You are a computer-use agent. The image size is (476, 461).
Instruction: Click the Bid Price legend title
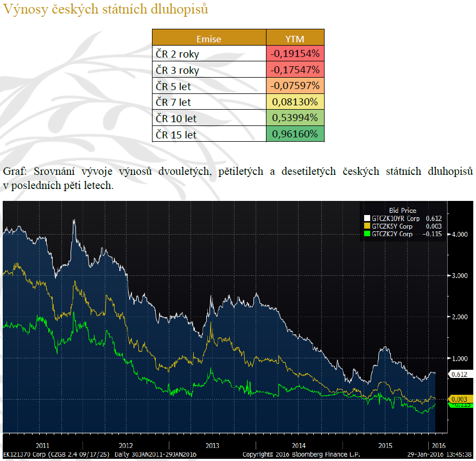pyautogui.click(x=403, y=210)
